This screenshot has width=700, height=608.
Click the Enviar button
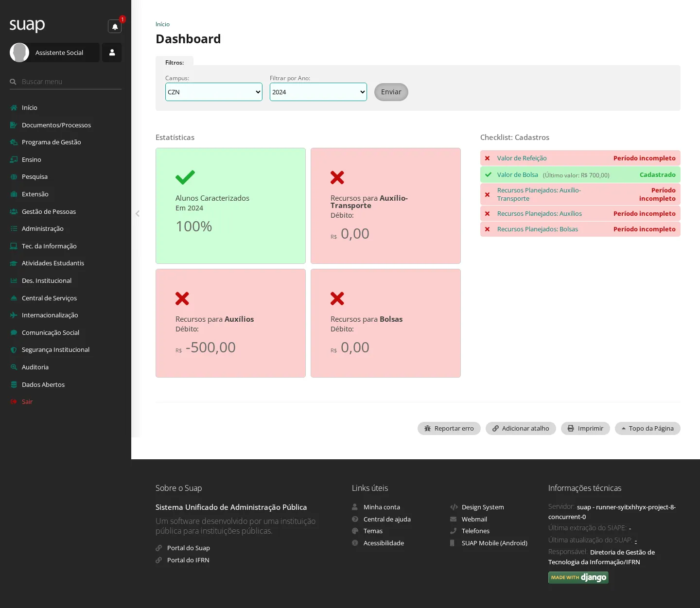391,92
